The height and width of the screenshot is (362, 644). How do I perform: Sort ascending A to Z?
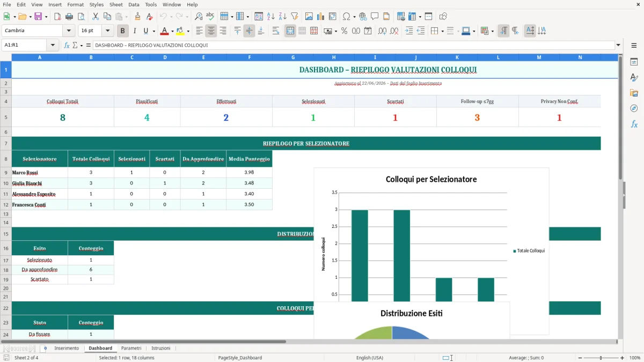[271, 17]
